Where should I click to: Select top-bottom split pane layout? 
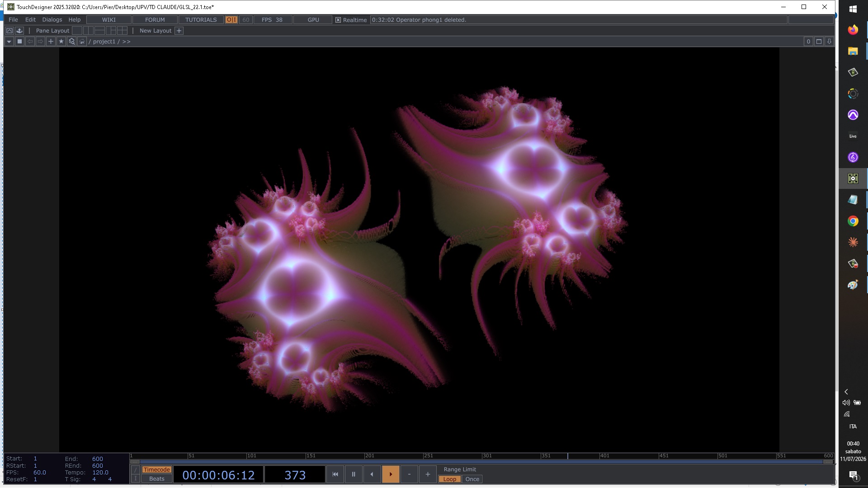(99, 31)
